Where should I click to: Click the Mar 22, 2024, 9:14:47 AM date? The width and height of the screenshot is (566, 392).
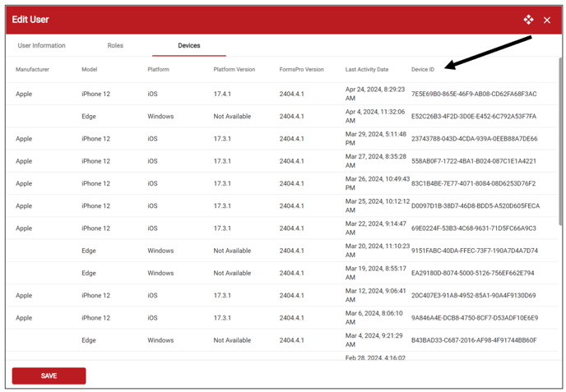[x=376, y=228]
